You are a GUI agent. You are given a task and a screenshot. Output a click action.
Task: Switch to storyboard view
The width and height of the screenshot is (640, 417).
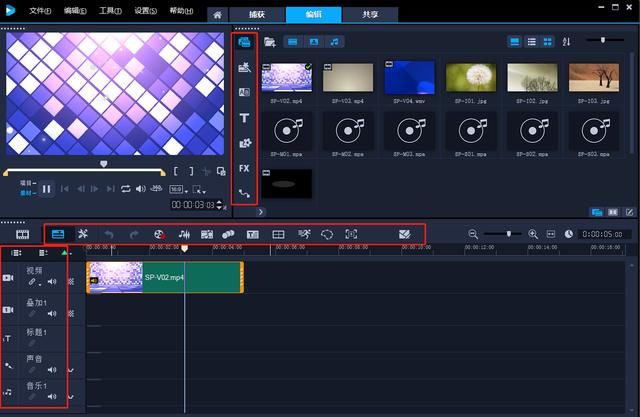click(x=22, y=234)
